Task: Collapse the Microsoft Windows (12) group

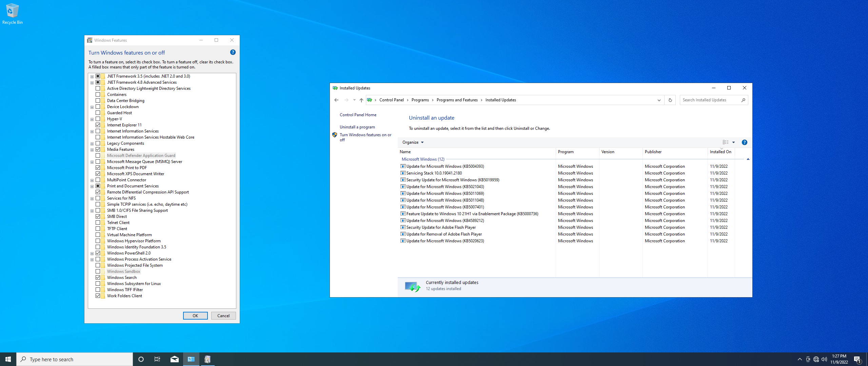Action: 748,159
